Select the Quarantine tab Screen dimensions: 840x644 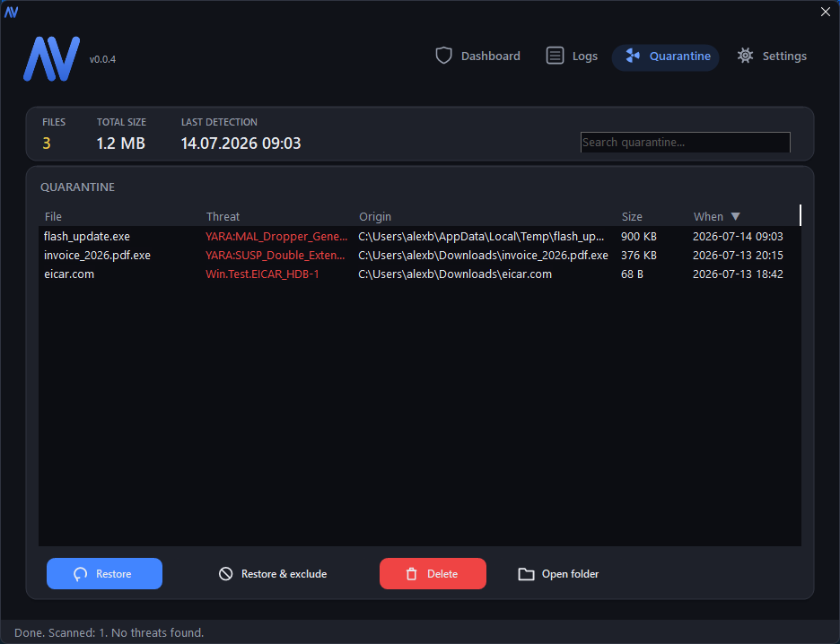tap(665, 57)
